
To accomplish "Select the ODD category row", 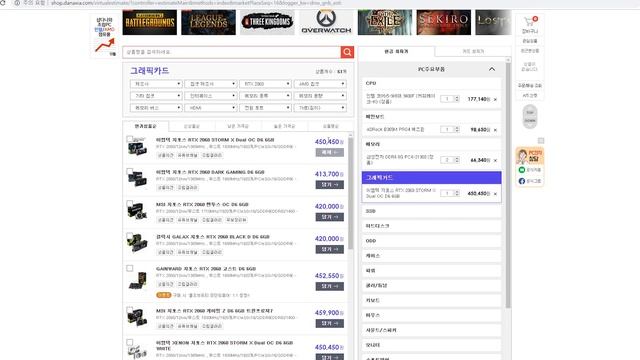I will coord(431,241).
